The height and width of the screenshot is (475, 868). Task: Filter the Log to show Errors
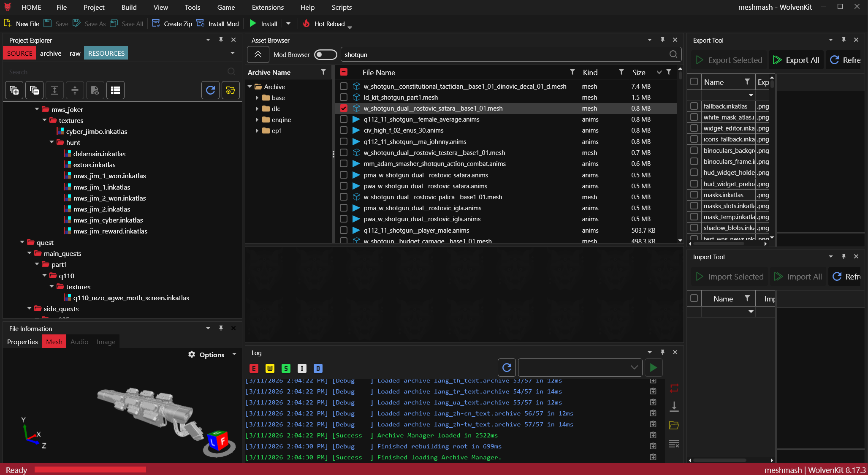tap(254, 368)
